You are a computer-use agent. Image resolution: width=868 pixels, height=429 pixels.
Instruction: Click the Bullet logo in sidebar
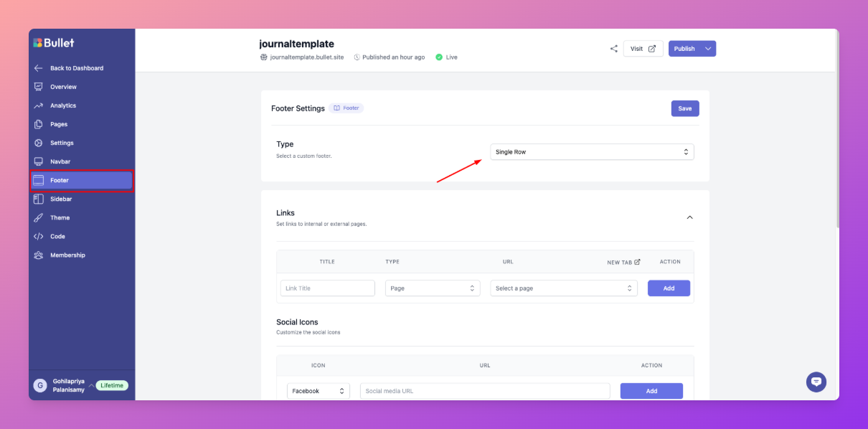point(54,42)
